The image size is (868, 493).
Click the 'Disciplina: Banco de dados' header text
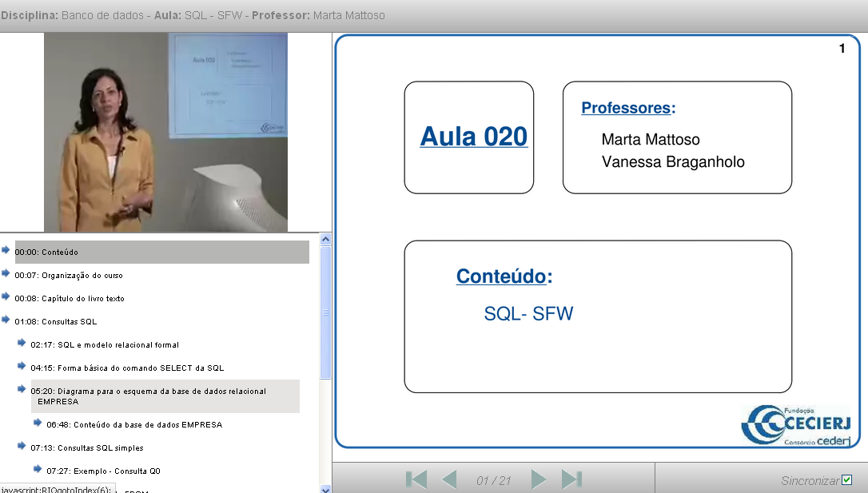click(73, 15)
